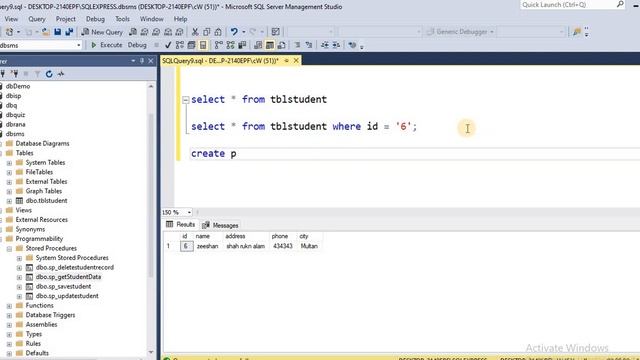
Task: Click the New Query toolbar button
Action: (x=102, y=32)
